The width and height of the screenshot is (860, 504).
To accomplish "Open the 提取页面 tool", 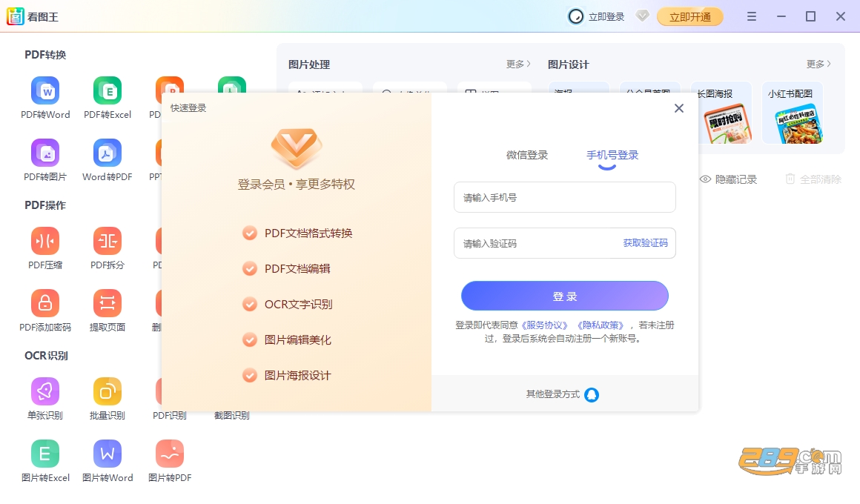I will point(107,311).
